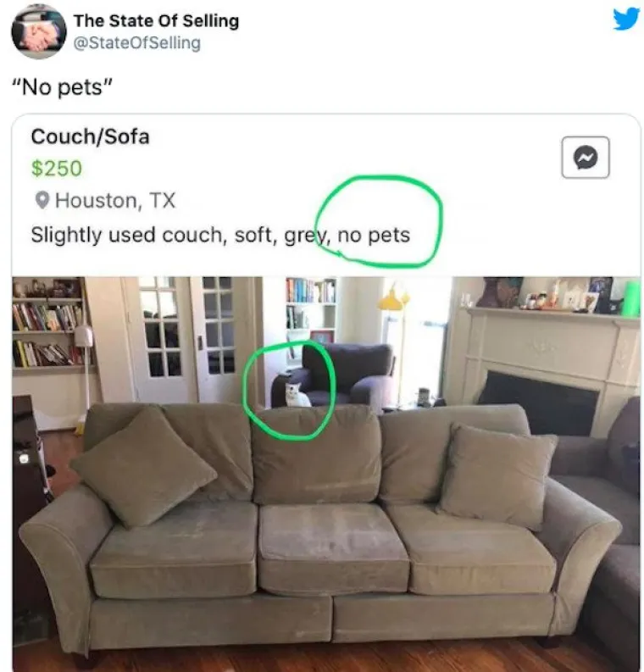This screenshot has height=672, width=644.
Task: Click the circled "no pets" description text
Action: 374,235
